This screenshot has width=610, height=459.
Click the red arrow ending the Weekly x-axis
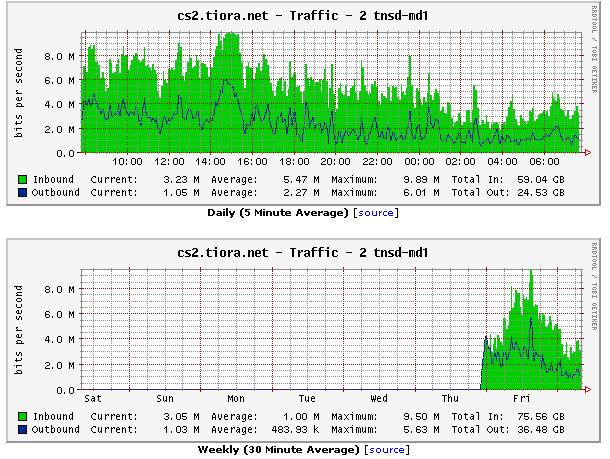pyautogui.click(x=587, y=390)
